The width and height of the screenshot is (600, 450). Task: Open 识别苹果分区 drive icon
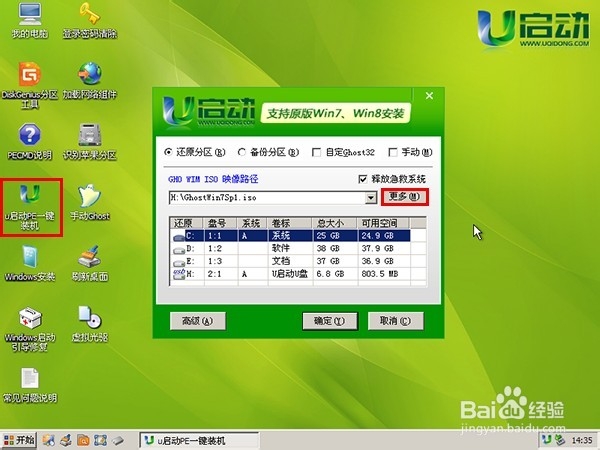point(90,142)
